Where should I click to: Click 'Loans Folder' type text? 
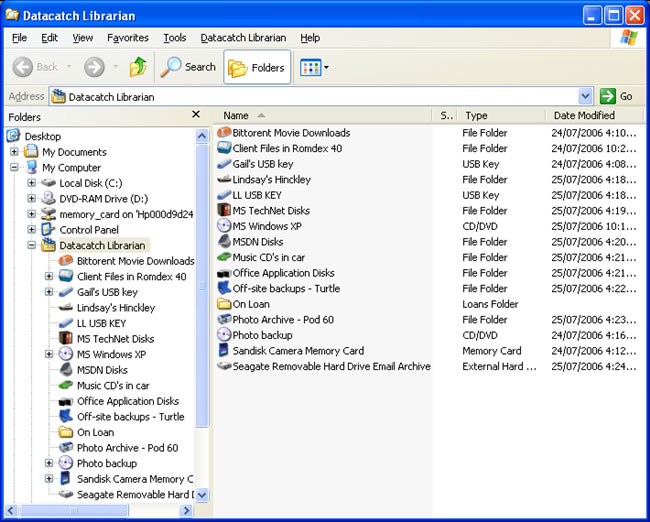click(x=490, y=304)
